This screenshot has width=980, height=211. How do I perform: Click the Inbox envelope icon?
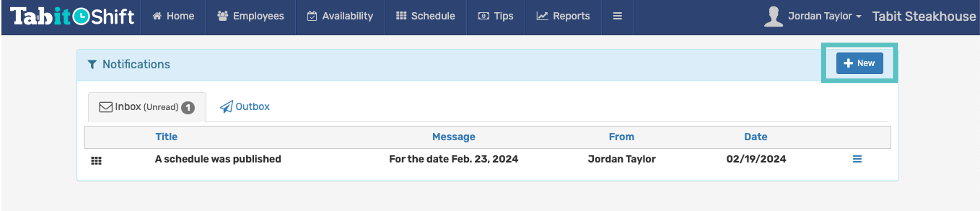click(106, 107)
